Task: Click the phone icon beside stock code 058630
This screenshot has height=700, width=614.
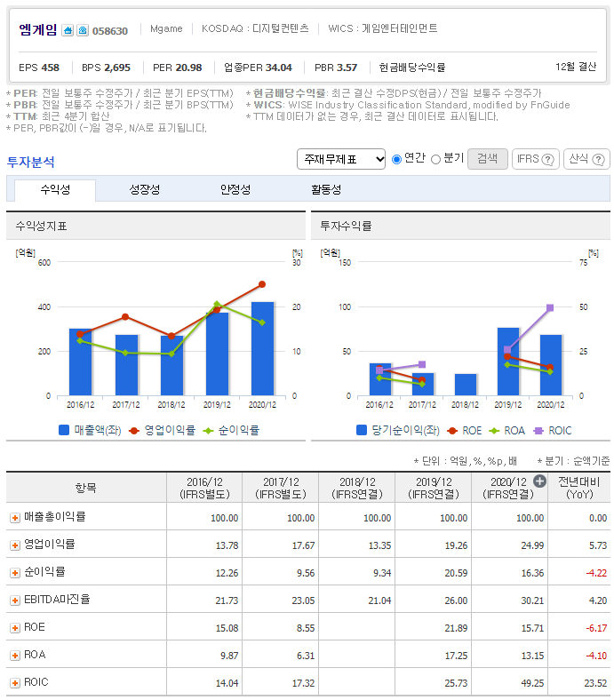Action: tap(83, 30)
